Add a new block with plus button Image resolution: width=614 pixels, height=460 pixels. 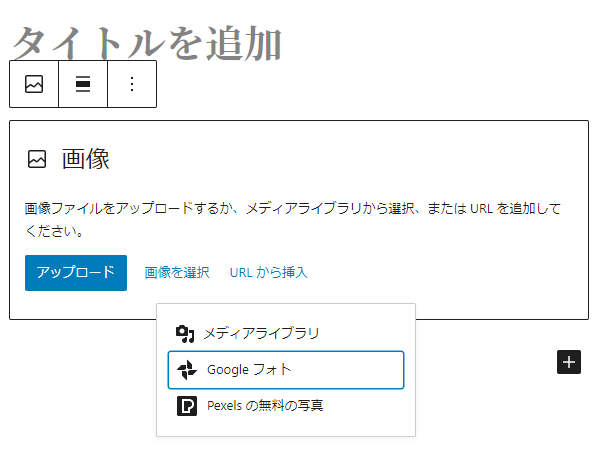pos(569,362)
